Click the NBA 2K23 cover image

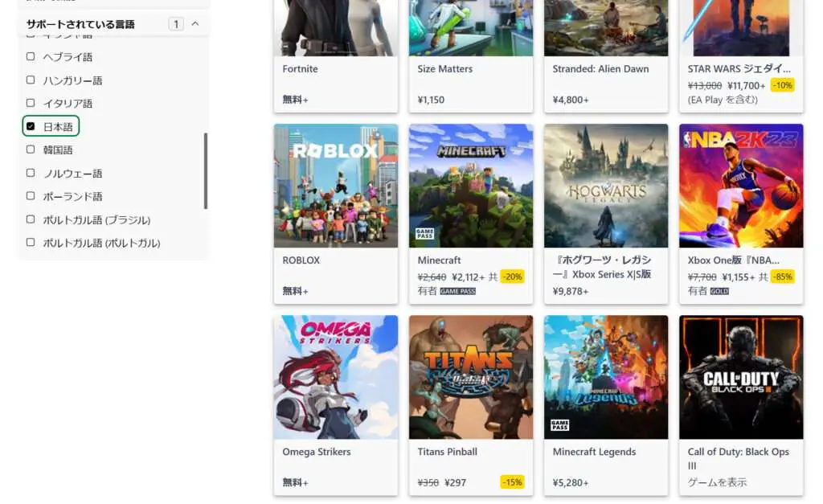point(741,186)
